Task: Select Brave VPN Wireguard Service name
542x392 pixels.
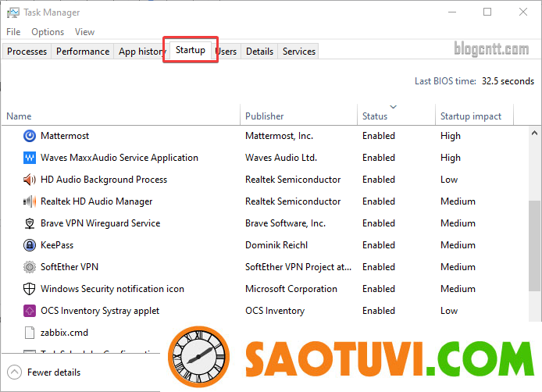Action: pyautogui.click(x=100, y=223)
